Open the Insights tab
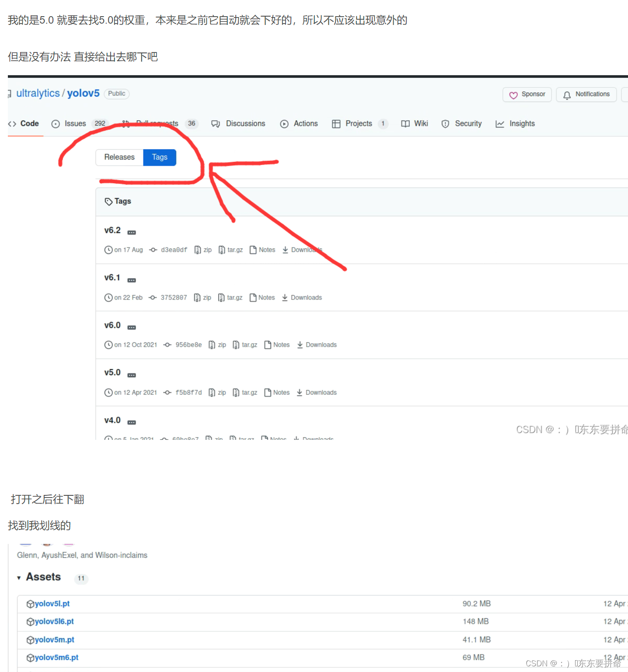Viewport: 628px width, 672px height. (515, 124)
